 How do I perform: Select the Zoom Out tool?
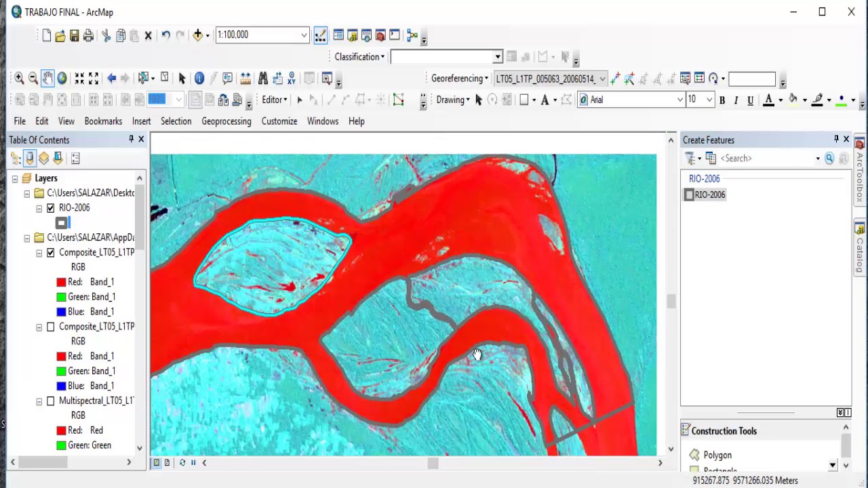pos(33,79)
